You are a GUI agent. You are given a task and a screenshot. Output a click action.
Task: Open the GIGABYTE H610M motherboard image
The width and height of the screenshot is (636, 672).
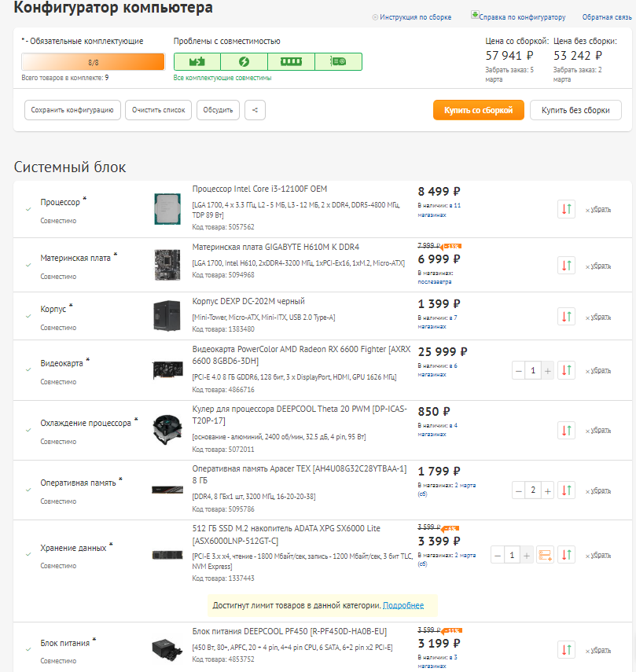tap(167, 265)
